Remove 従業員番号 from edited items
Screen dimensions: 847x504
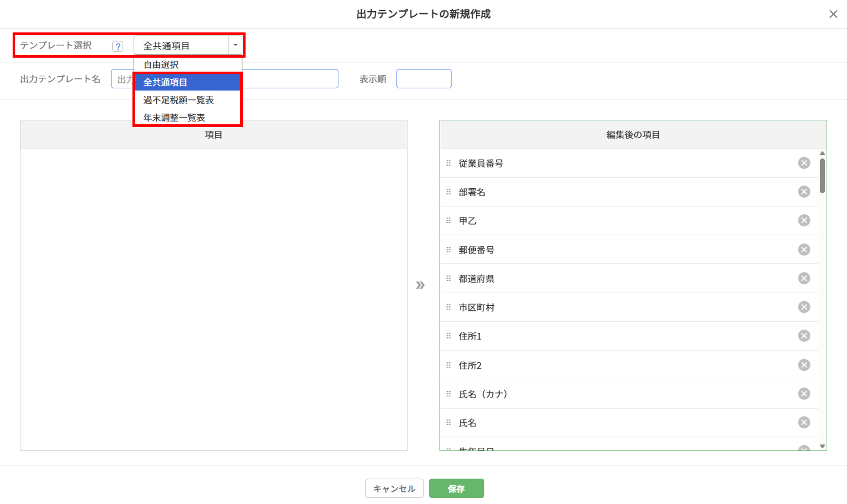(x=804, y=163)
